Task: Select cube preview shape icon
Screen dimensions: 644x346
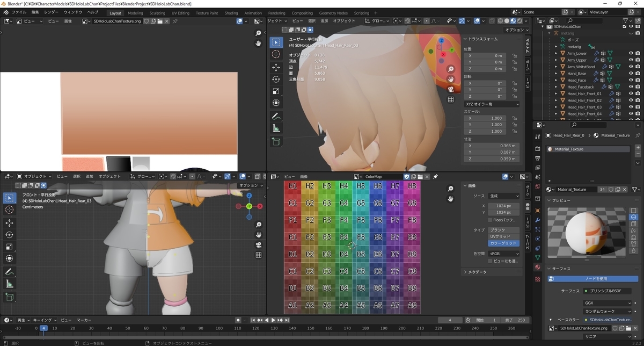Action: click(x=634, y=224)
